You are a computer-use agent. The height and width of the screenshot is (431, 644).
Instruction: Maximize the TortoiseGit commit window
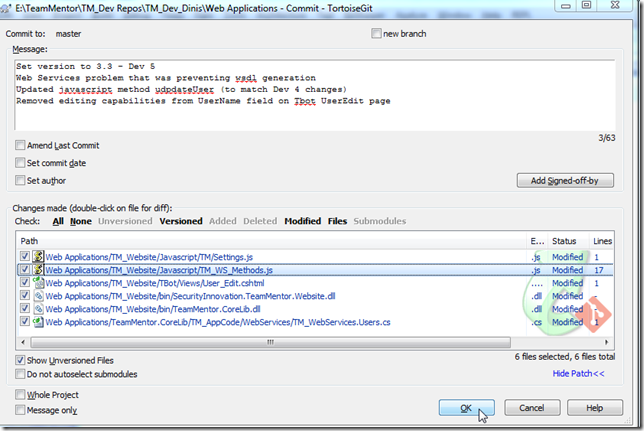point(587,5)
